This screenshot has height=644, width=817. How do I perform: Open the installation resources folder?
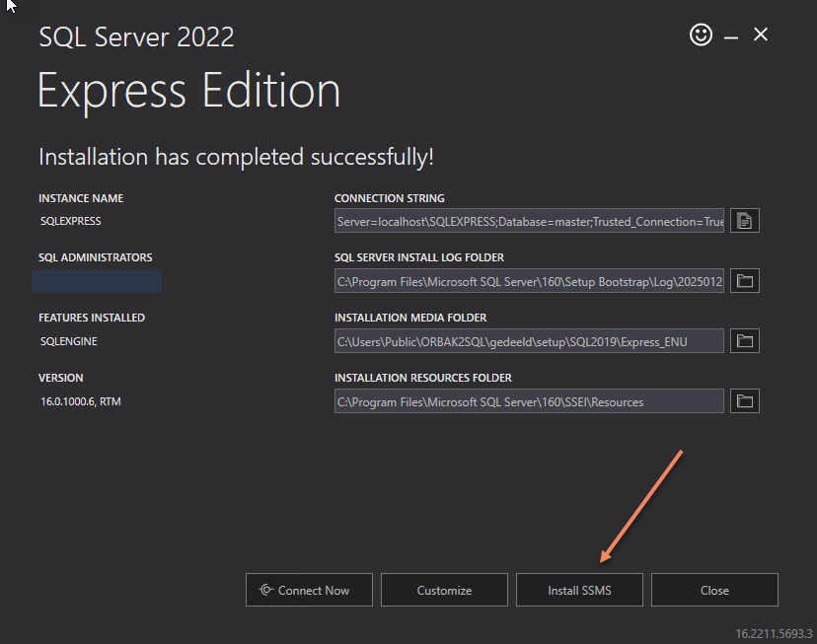[x=745, y=401]
